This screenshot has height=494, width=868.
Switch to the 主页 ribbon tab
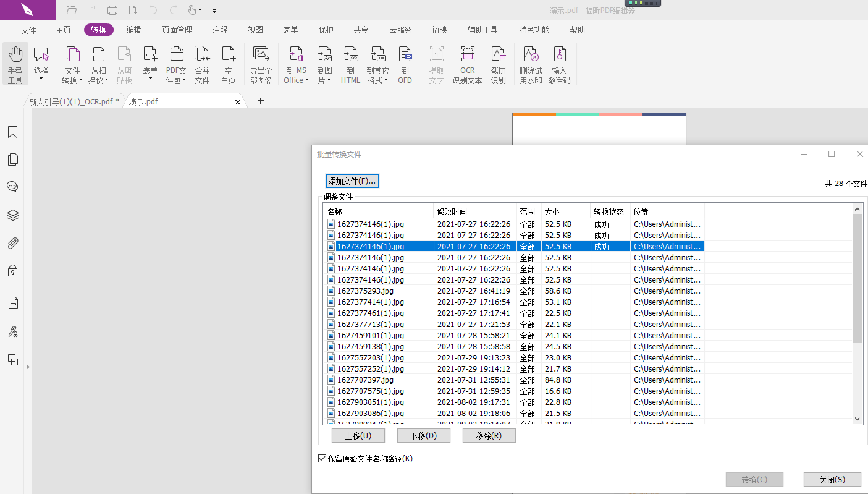coord(63,29)
